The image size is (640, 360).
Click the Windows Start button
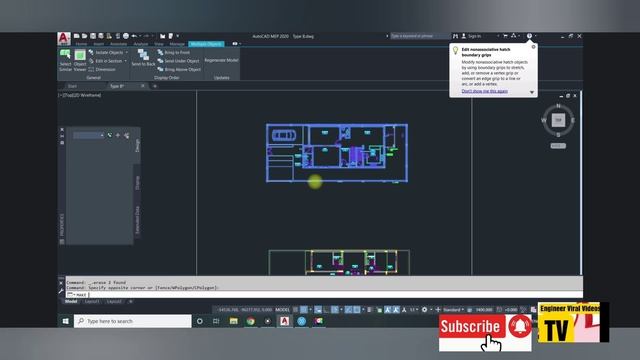(x=65, y=321)
